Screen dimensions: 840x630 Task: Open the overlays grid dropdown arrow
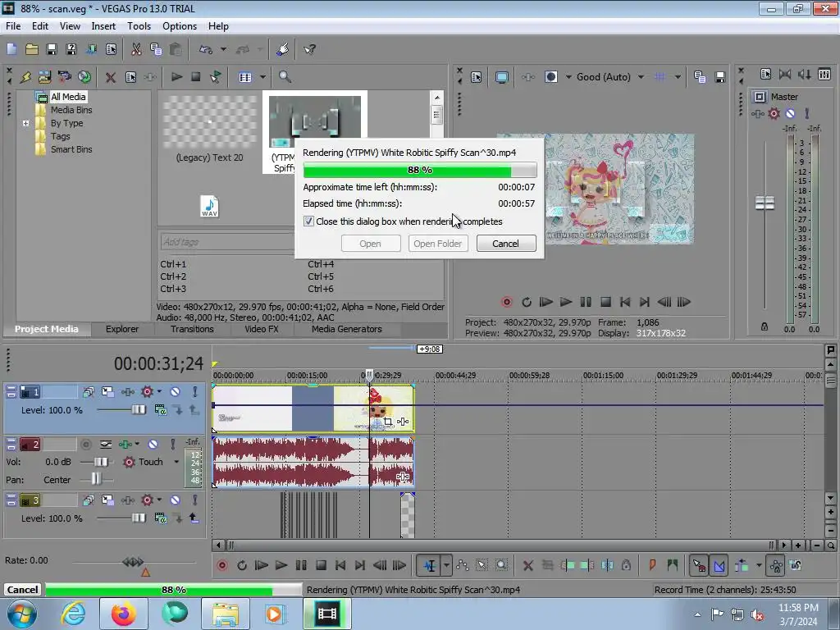678,77
